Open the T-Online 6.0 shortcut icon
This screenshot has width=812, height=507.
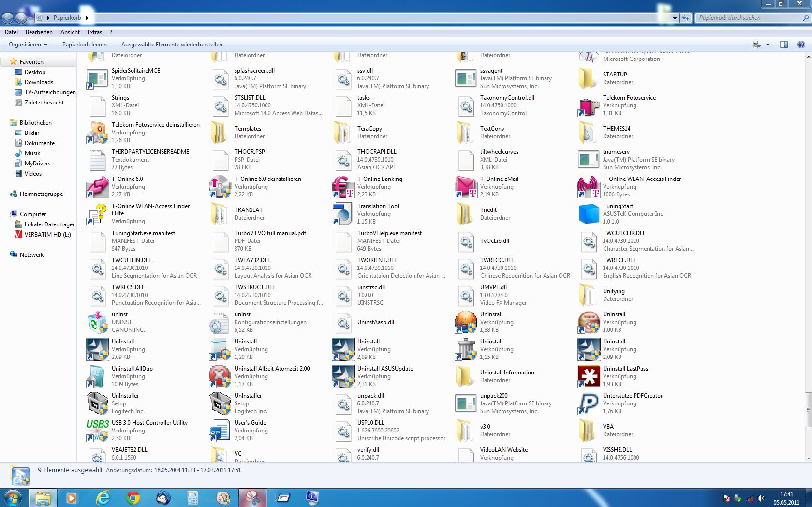click(x=98, y=187)
